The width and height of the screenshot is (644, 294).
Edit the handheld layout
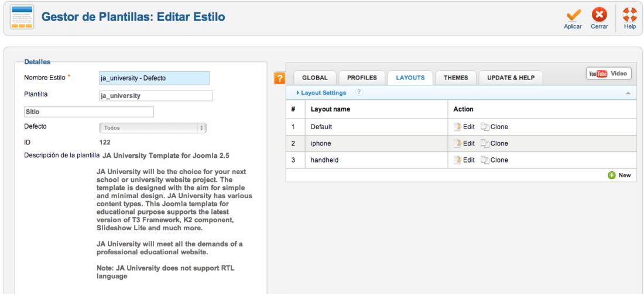tap(464, 160)
